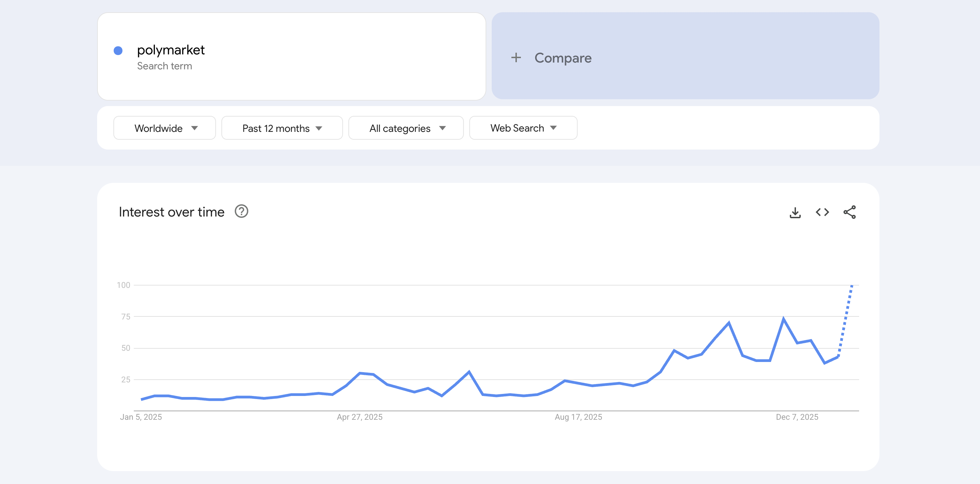Click the blue dot beside polymarket
Image resolution: width=980 pixels, height=484 pixels.
click(118, 50)
